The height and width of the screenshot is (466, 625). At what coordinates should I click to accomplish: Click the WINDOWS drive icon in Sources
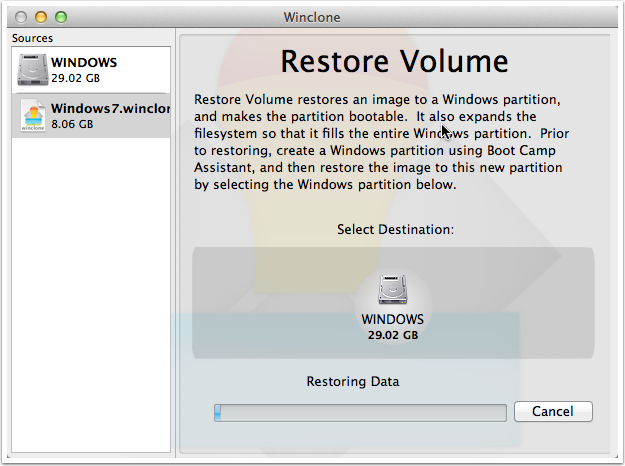(33, 70)
